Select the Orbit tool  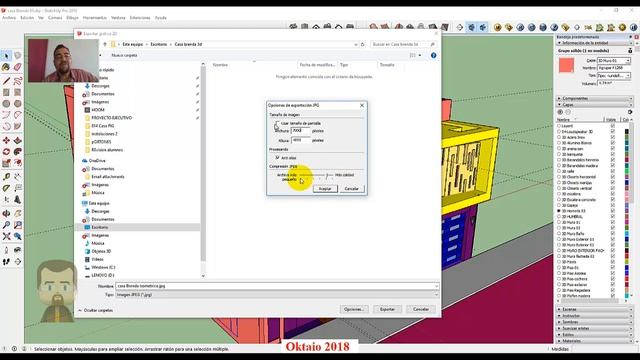tap(6, 213)
